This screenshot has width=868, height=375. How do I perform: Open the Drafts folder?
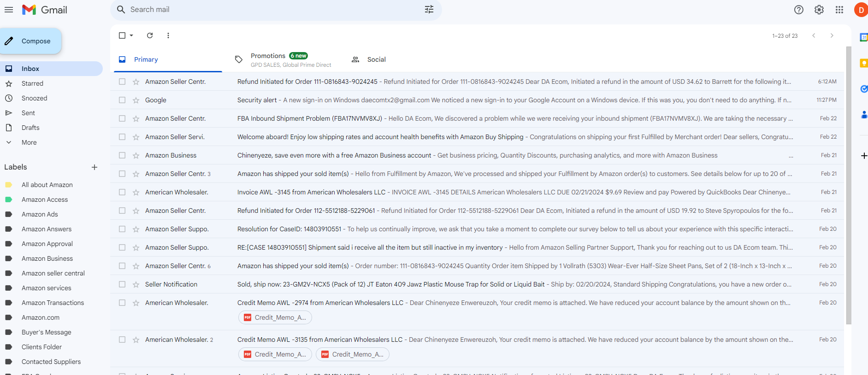(x=51, y=128)
